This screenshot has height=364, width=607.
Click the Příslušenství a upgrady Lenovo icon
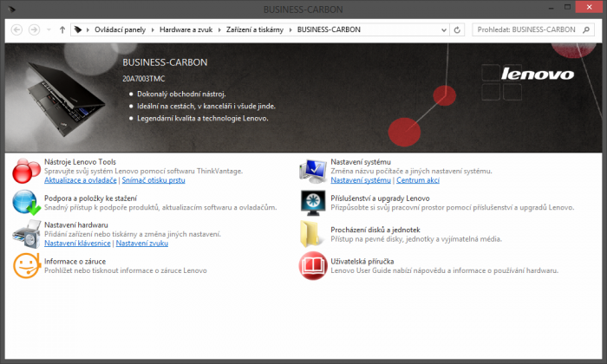[x=312, y=202]
